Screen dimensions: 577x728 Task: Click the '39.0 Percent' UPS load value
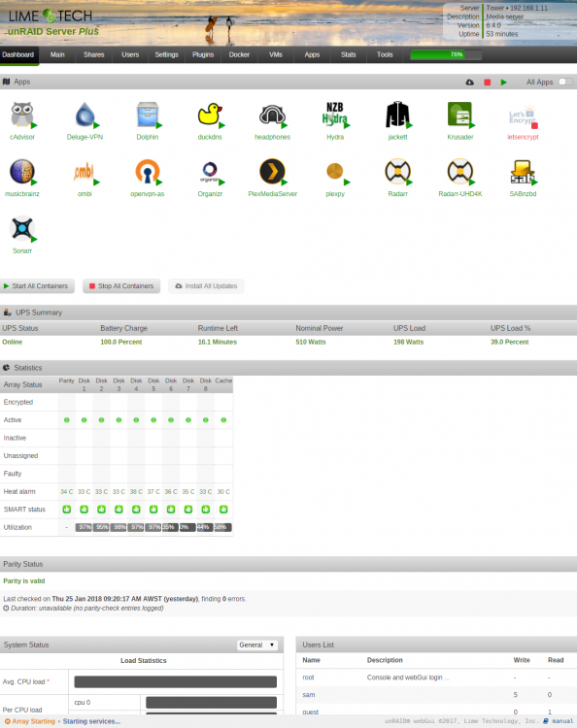click(x=510, y=343)
